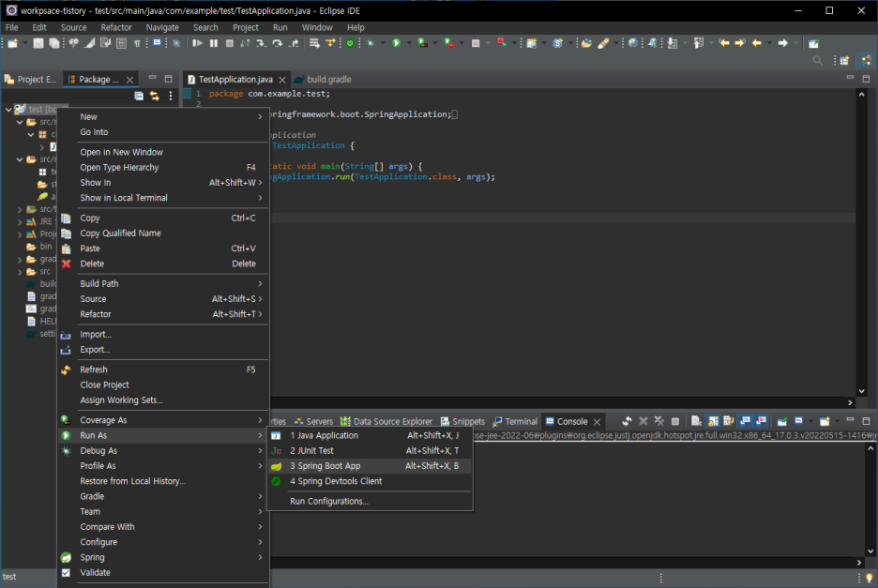
Task: Close the TestApplication.java editor tab
Action: coord(282,80)
